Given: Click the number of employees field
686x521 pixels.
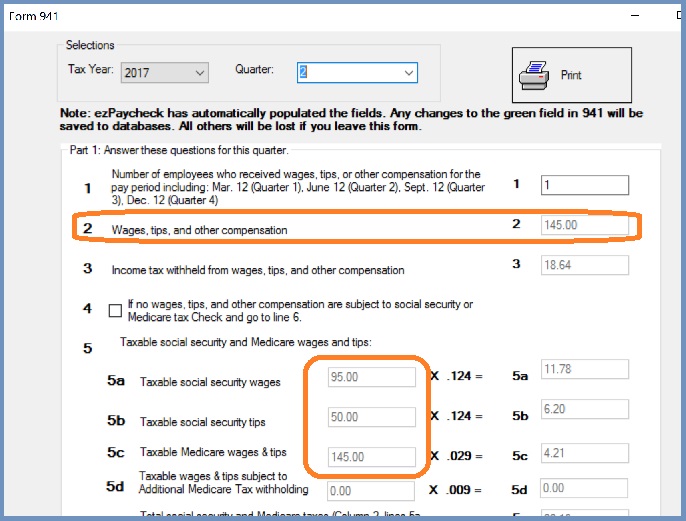Looking at the screenshot, I should 584,185.
